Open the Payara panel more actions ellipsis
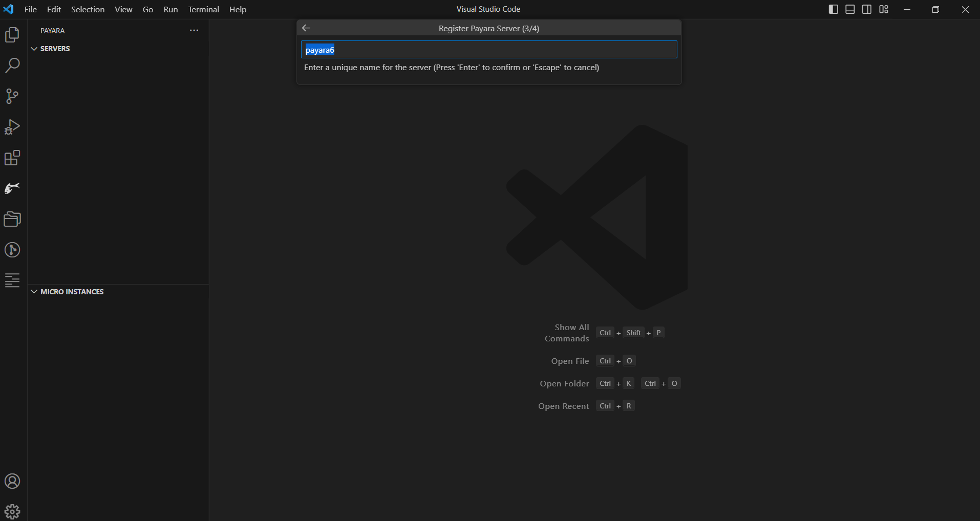The image size is (980, 521). (194, 30)
